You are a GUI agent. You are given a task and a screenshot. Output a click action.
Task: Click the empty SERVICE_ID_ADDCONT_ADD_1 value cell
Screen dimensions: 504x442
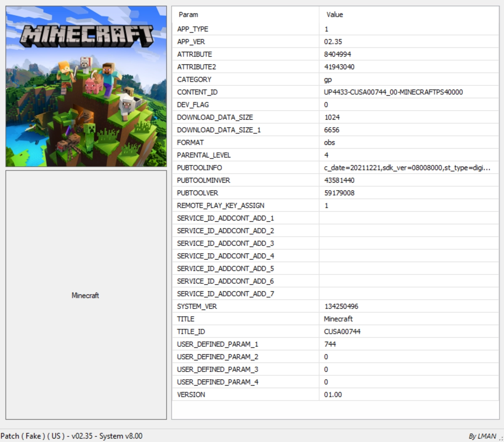coord(408,218)
